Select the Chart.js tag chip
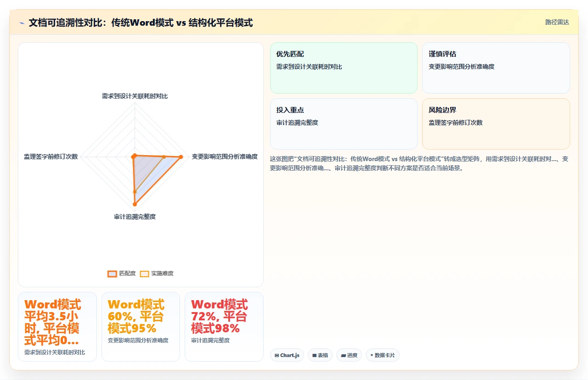Image resolution: width=588 pixels, height=380 pixels. (287, 355)
